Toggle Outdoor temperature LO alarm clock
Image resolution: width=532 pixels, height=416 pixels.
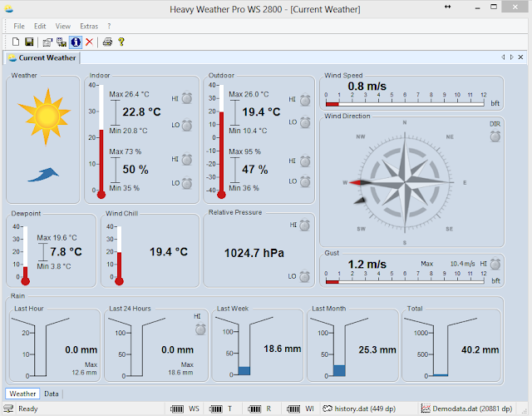pos(305,122)
